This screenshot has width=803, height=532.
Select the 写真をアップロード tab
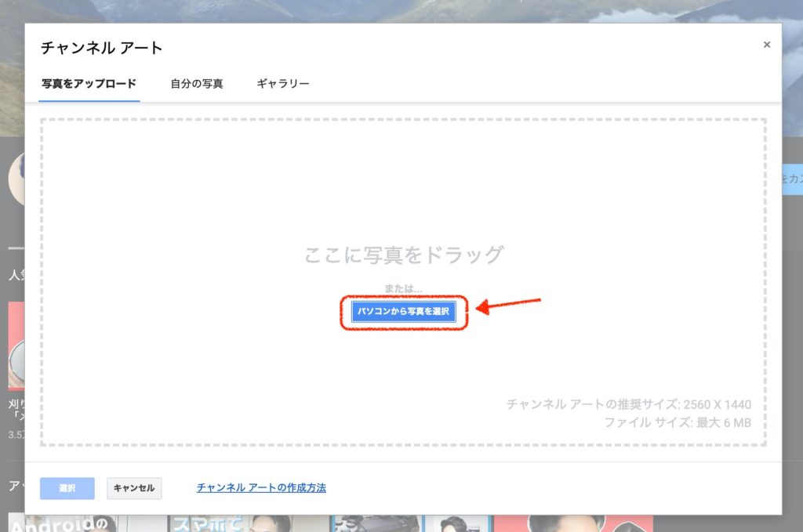coord(89,82)
